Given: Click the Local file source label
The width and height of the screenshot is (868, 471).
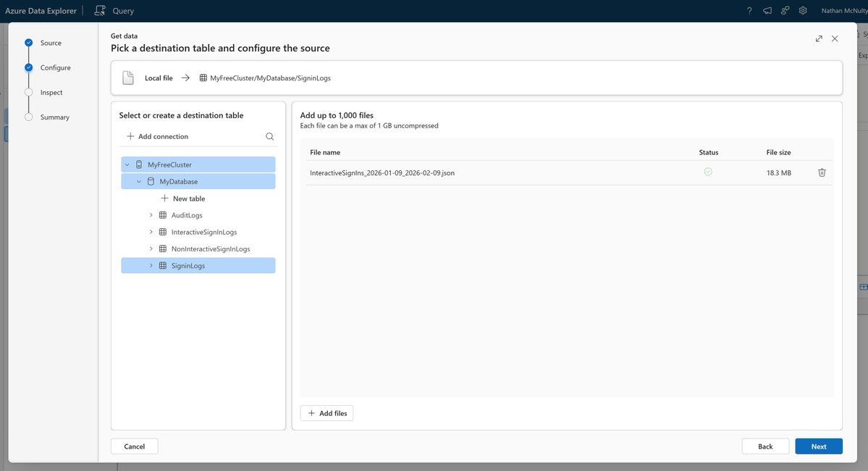Looking at the screenshot, I should tap(159, 78).
